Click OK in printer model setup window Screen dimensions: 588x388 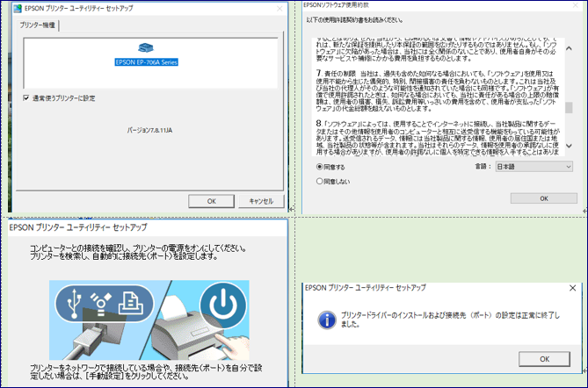pyautogui.click(x=212, y=201)
